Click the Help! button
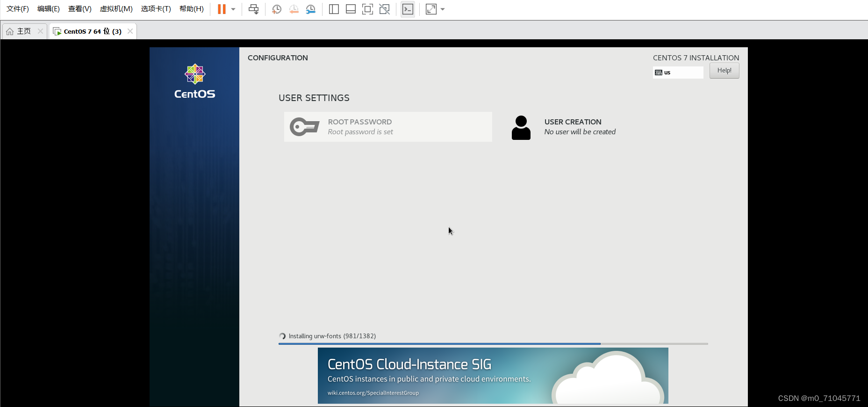868x407 pixels. tap(724, 71)
